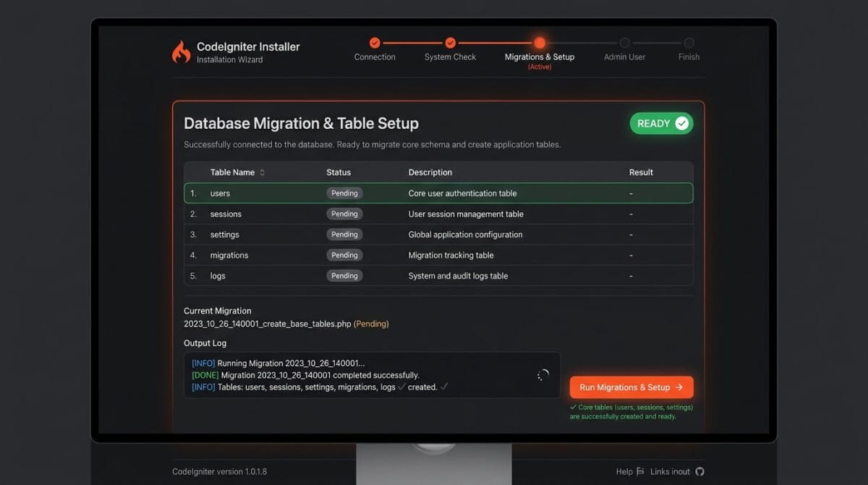This screenshot has height=485, width=868.
Task: Click the Connection step checkmark circle
Action: point(375,43)
